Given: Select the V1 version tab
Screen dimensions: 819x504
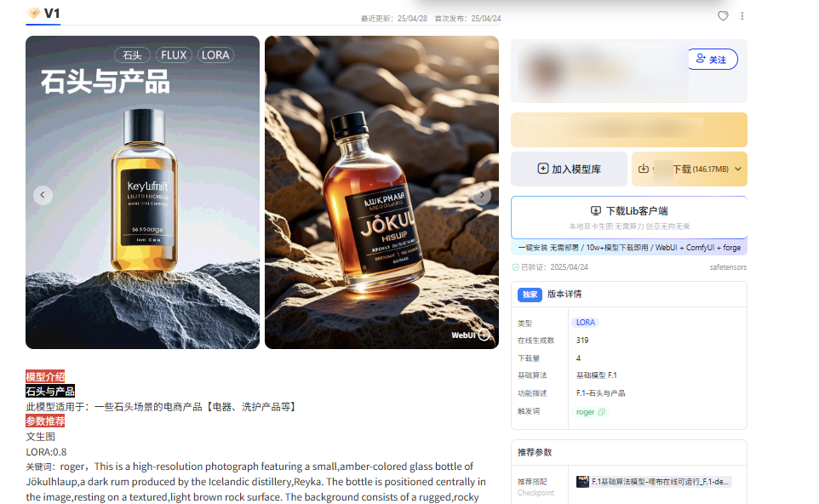Looking at the screenshot, I should [43, 13].
